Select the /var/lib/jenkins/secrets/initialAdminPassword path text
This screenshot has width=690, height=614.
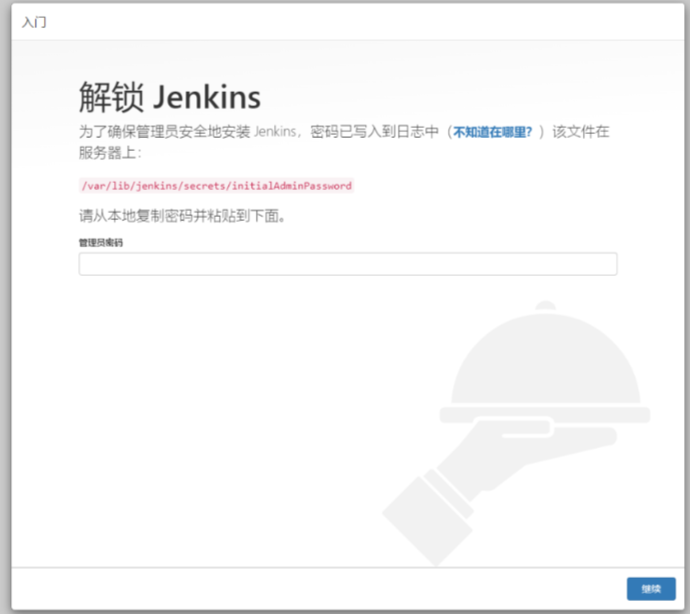click(x=217, y=186)
